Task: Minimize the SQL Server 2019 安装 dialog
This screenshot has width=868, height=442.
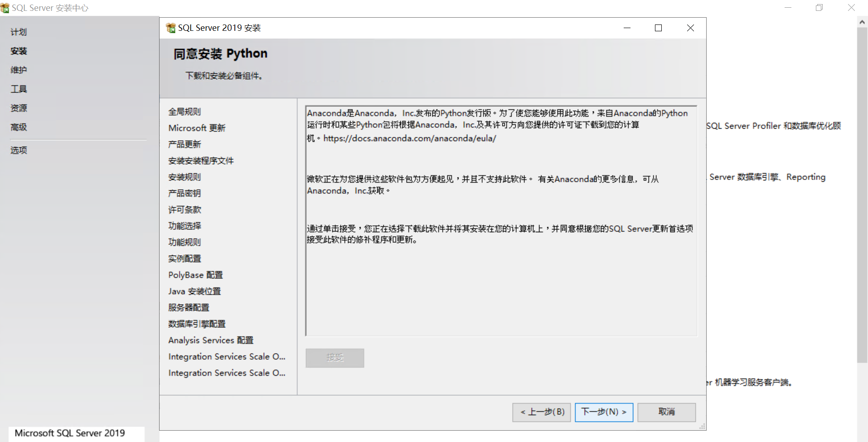Action: 627,28
